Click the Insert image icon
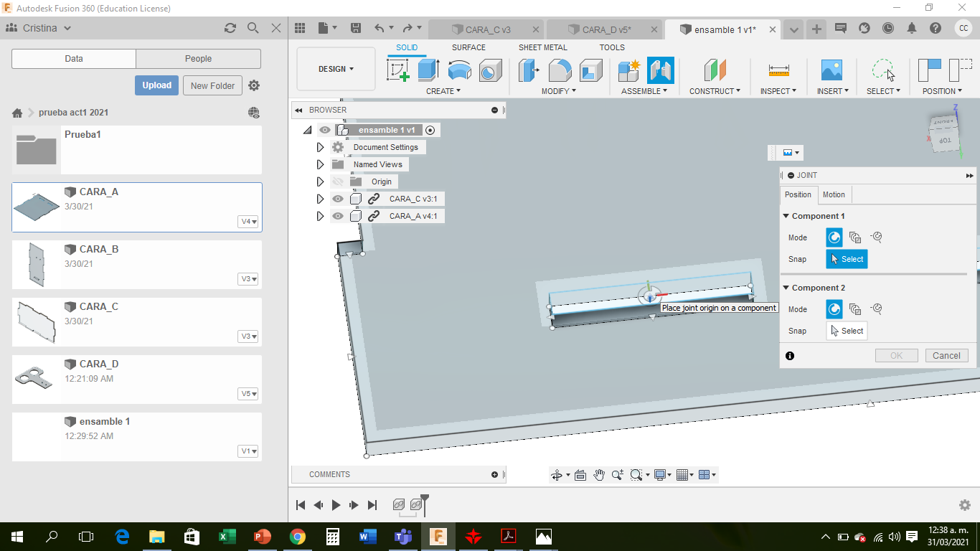This screenshot has height=551, width=980. pyautogui.click(x=831, y=70)
